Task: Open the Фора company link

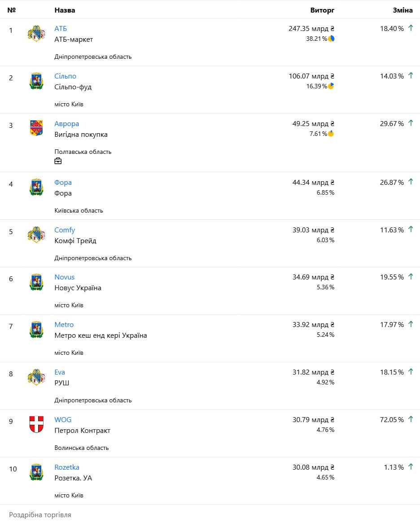Action: click(x=63, y=183)
